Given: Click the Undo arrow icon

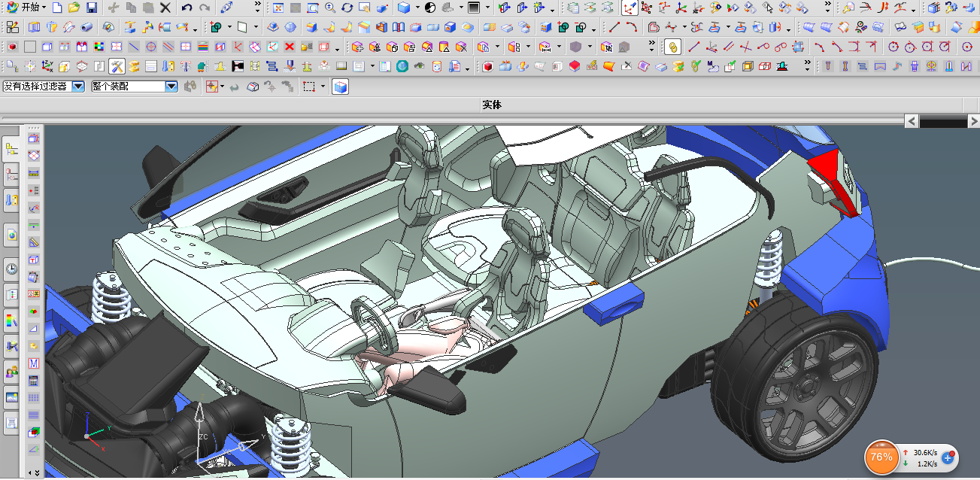Looking at the screenshot, I should click(187, 8).
